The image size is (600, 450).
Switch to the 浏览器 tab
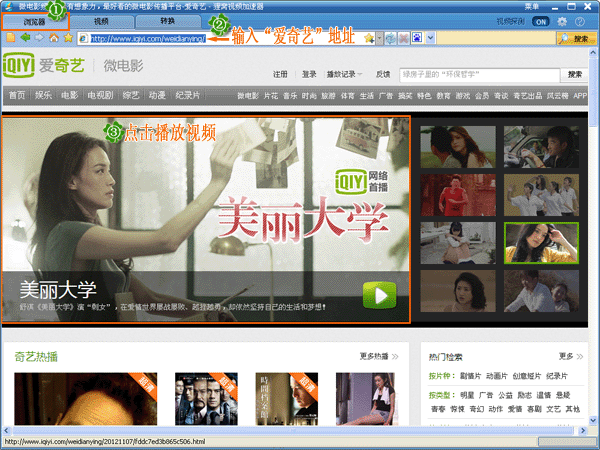(35, 22)
